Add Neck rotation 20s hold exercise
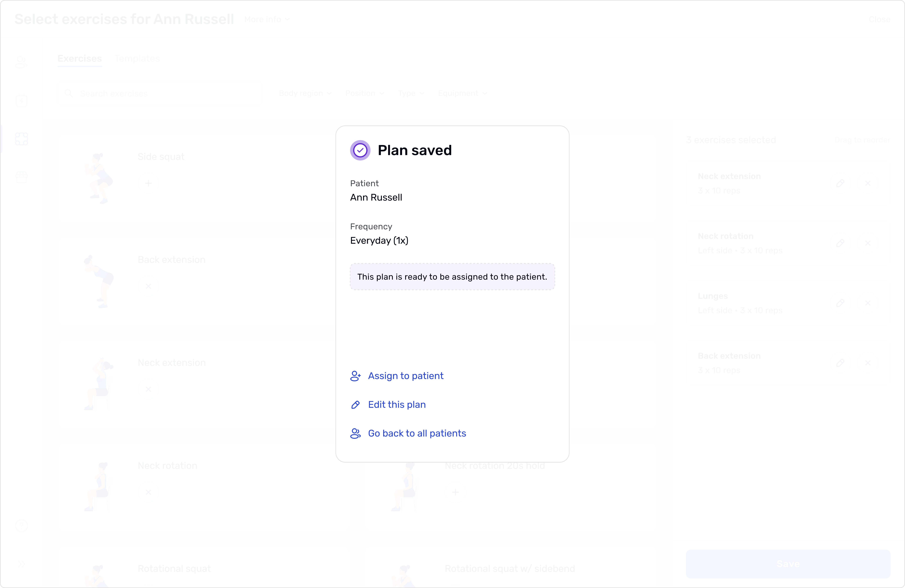The width and height of the screenshot is (905, 588). pyautogui.click(x=455, y=492)
